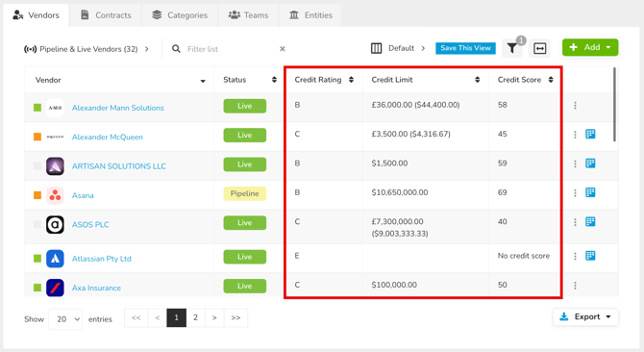Open Alexander McQueen vendor link
Viewport: 644px width, 352px height.
click(108, 138)
